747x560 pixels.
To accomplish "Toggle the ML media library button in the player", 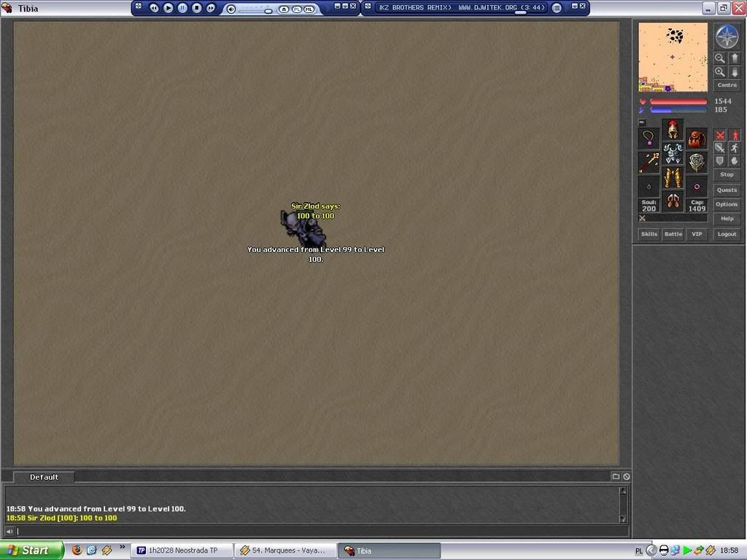I will (x=309, y=9).
